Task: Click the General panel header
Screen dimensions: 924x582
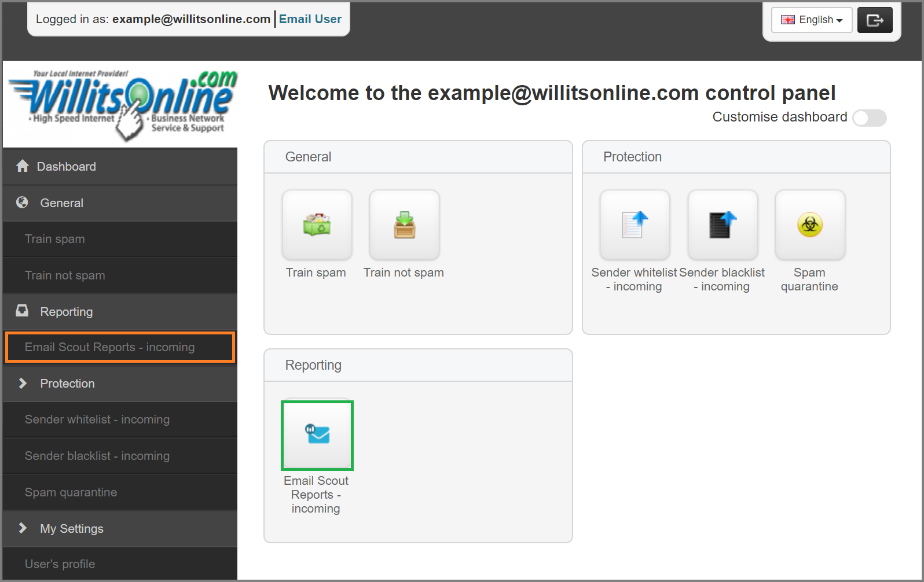Action: pos(418,157)
